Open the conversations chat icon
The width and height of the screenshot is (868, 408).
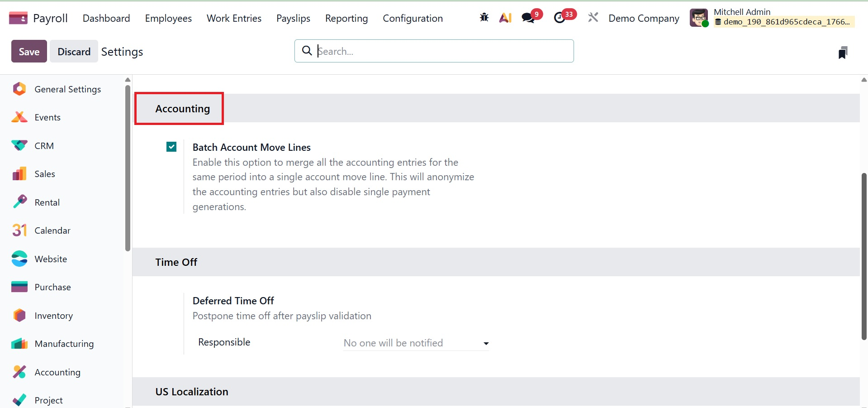[x=528, y=18]
